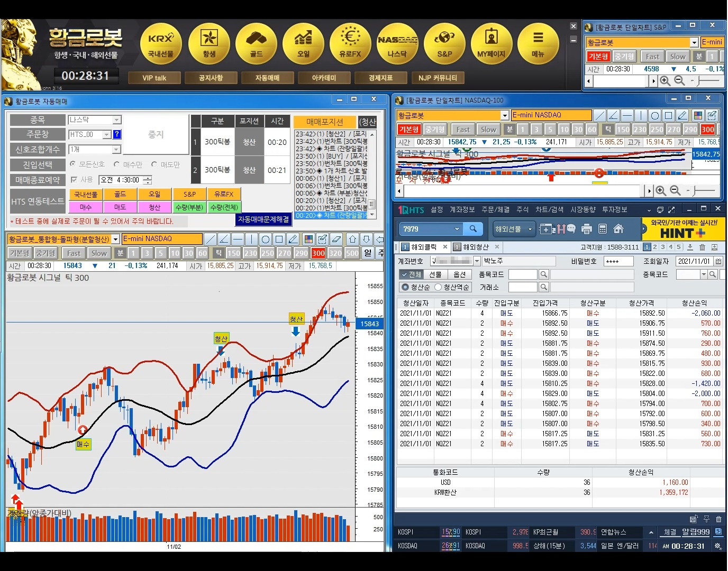Open the S&P gold icon
This screenshot has height=571, width=728.
[x=444, y=44]
